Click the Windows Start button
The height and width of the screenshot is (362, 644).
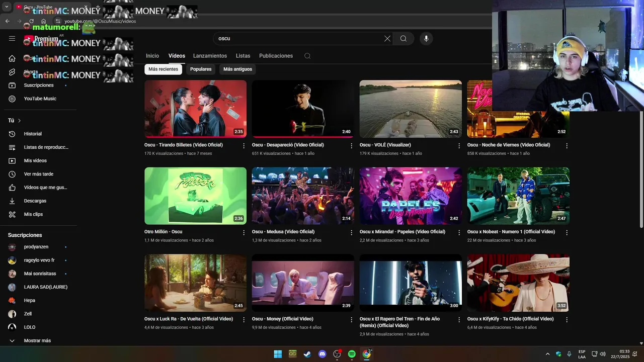(278, 354)
